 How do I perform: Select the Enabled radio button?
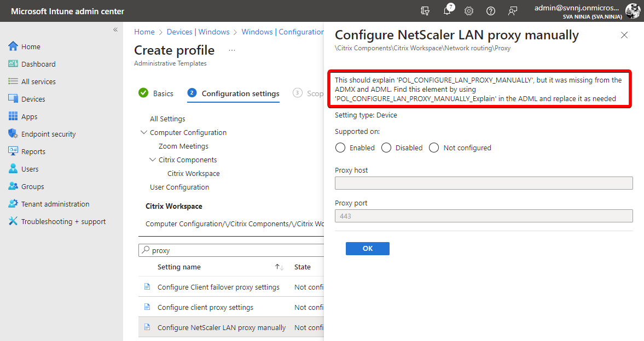pos(340,148)
